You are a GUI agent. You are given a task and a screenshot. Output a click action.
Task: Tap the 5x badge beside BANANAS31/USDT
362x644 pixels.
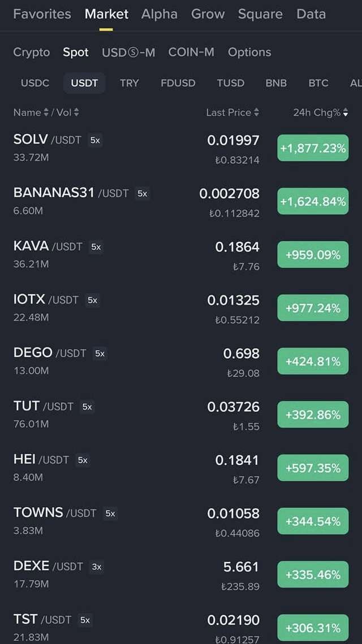(x=142, y=194)
